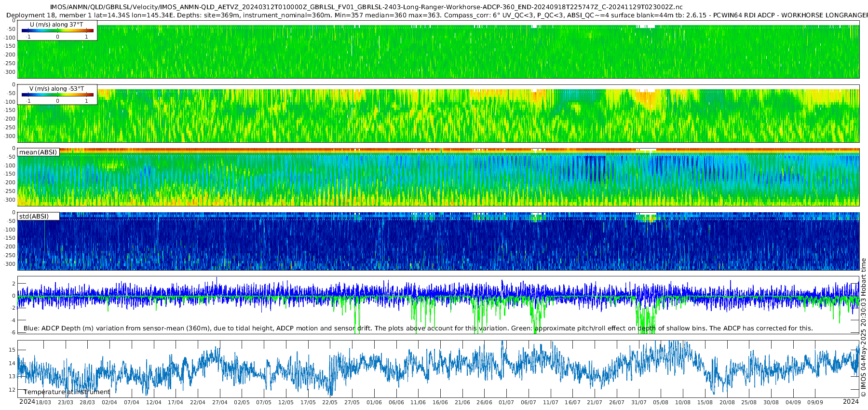Screen dimensions: 868x410
Task: Click the 21/06 date tick label
Action: coord(462,402)
